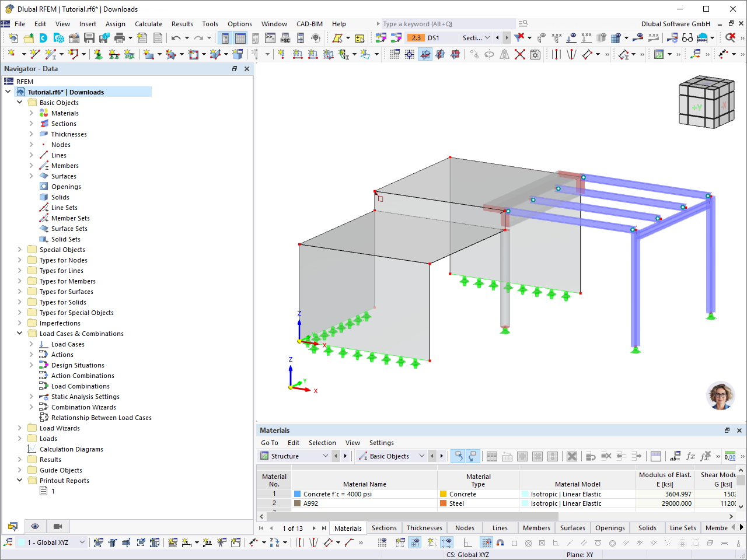The height and width of the screenshot is (560, 747).
Task: Click the Mirror Objects icon in the toolbar
Action: point(504,54)
